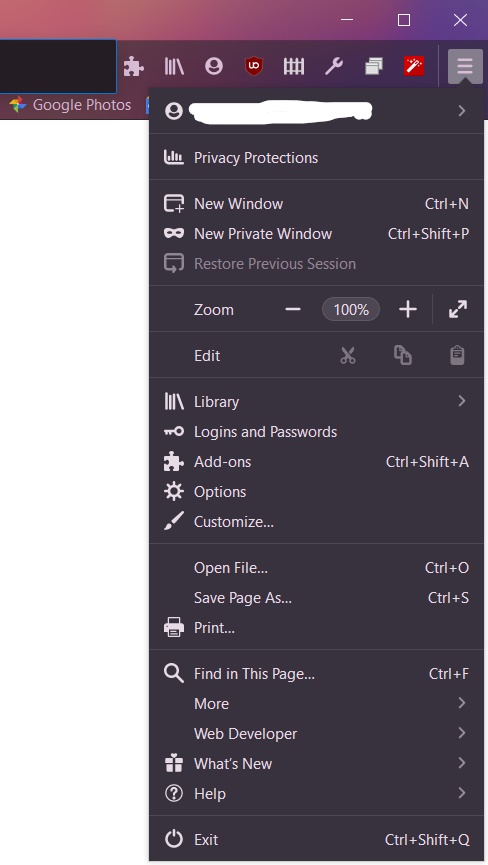Expand the Library submenu
The image size is (488, 865).
pyautogui.click(x=316, y=402)
